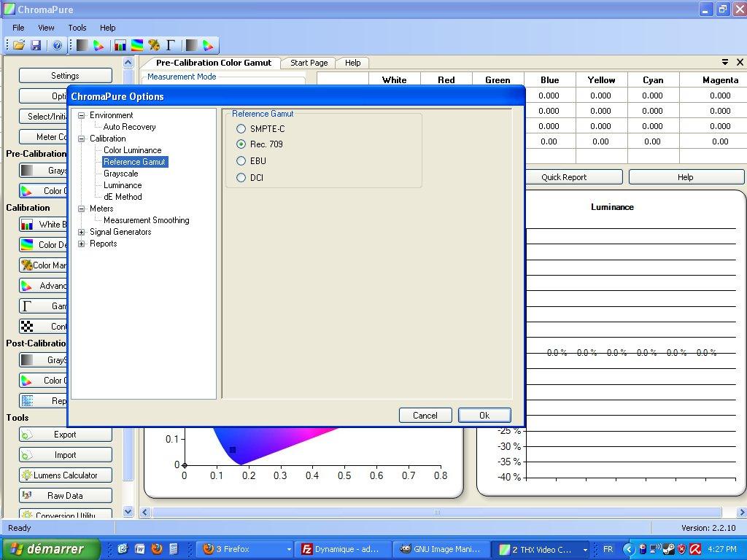Open the Tools menu
This screenshot has width=747, height=560.
[x=77, y=28]
